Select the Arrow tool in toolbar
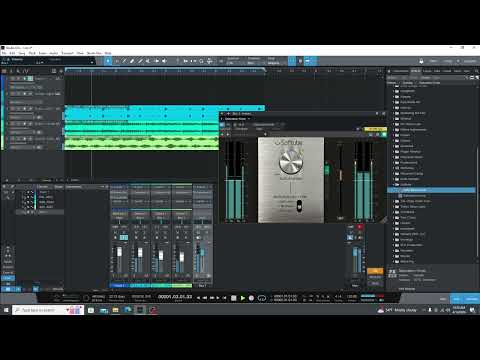480x360 pixels. (x=108, y=61)
